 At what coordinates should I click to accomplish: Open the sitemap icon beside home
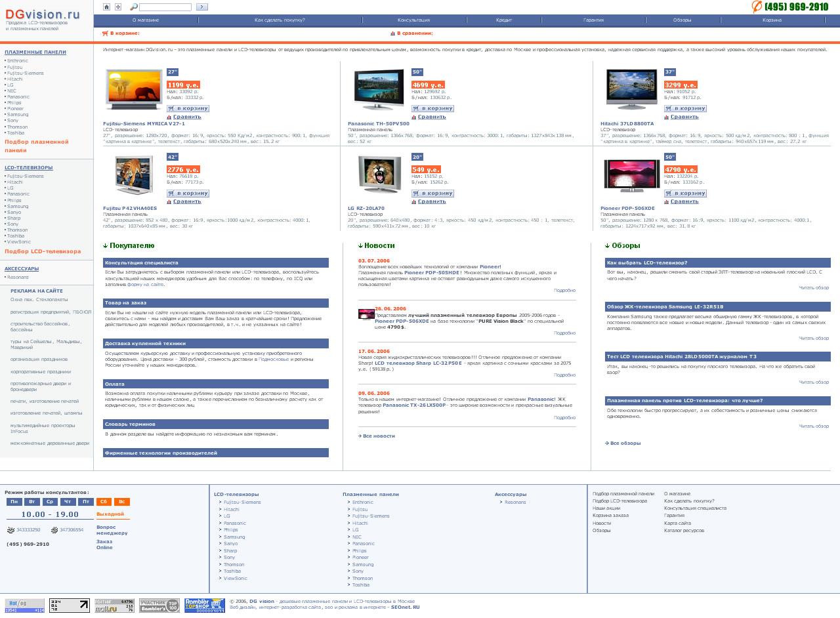coord(118,7)
